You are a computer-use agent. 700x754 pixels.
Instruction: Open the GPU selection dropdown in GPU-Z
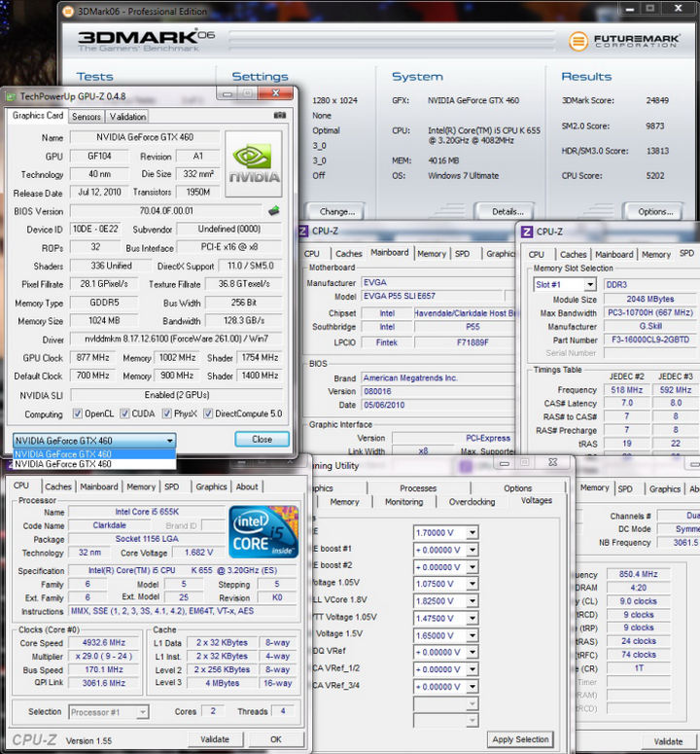(x=94, y=441)
